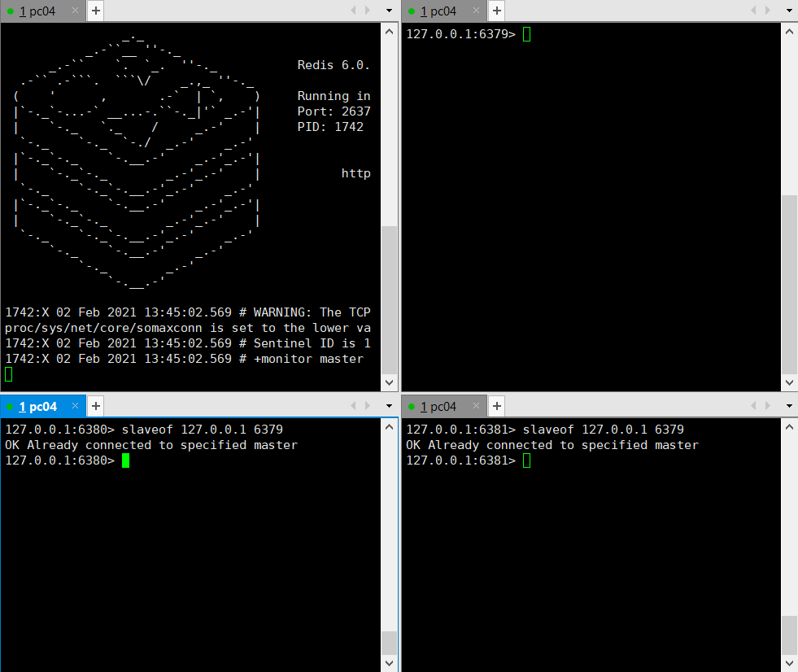Go to previous tab in 6379 pane

tap(754, 11)
